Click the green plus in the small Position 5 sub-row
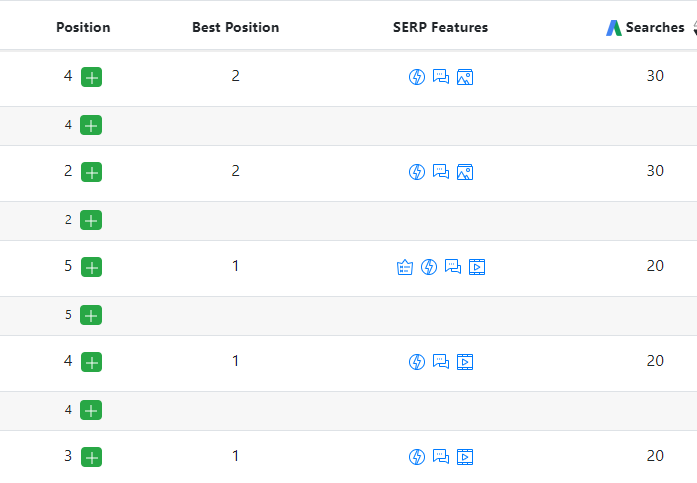This screenshot has height=483, width=697. [91, 315]
